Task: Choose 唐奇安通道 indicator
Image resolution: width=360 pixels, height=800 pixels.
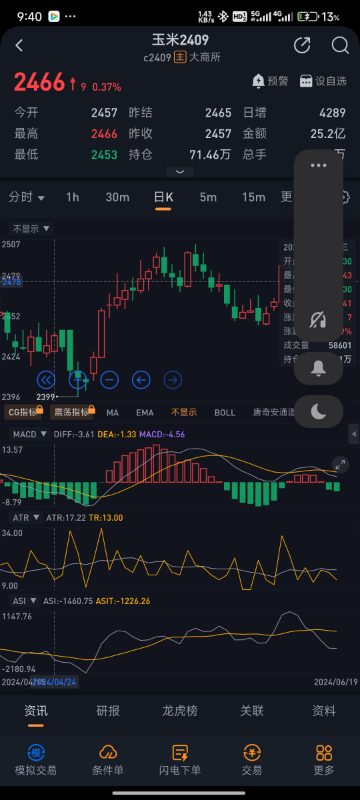Action: tap(274, 412)
